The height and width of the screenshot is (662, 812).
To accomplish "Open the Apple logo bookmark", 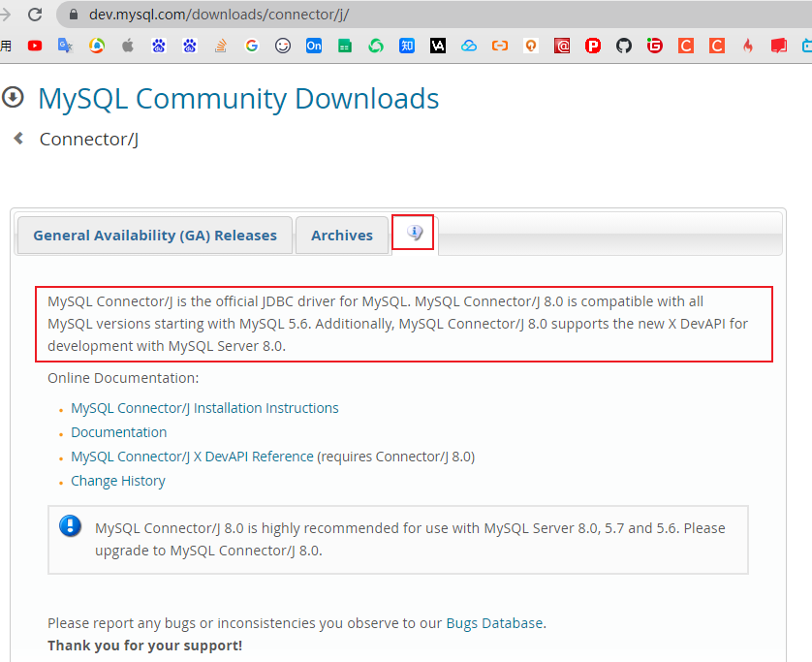I will tap(127, 47).
